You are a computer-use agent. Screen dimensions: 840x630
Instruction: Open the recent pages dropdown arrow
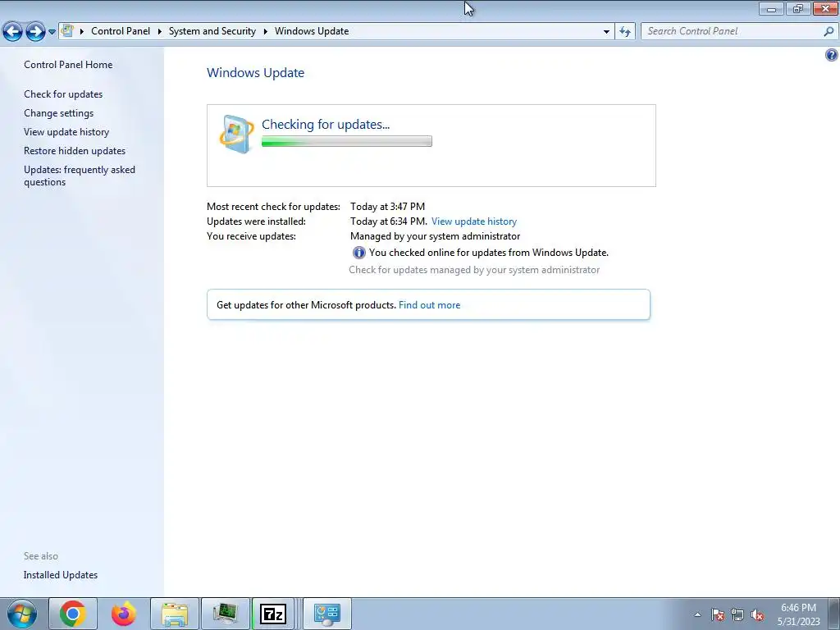52,32
